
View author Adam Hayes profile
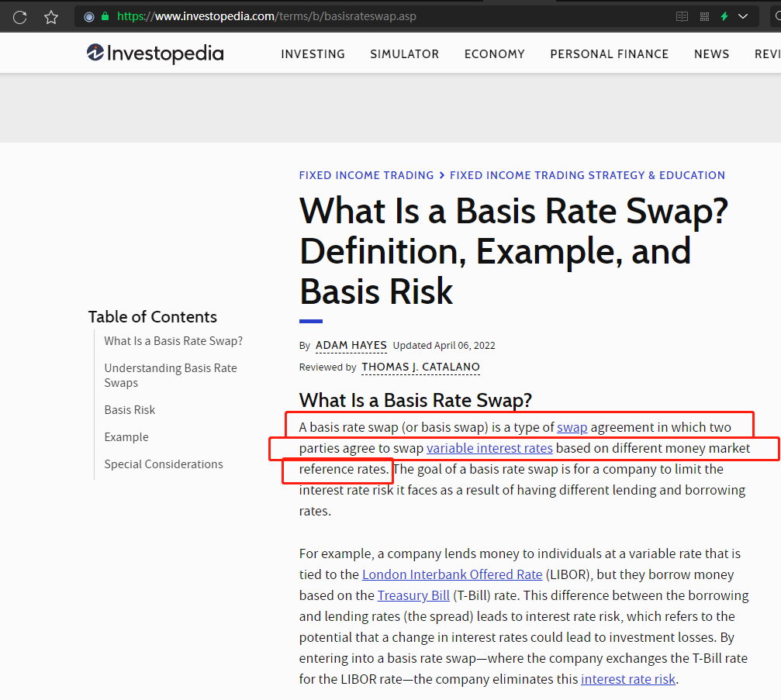pos(351,346)
